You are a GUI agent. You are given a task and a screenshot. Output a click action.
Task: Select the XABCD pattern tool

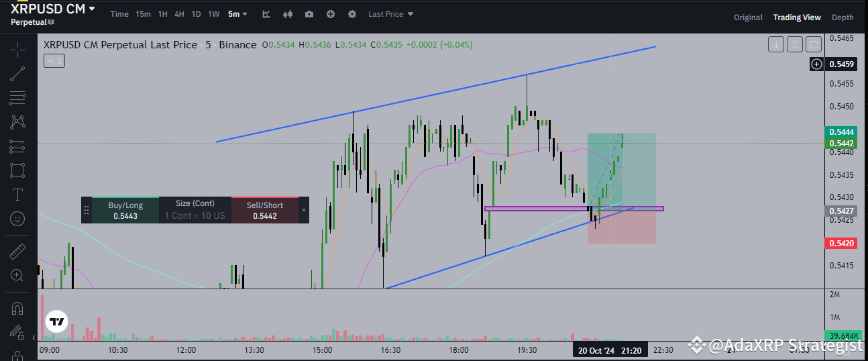click(x=18, y=122)
